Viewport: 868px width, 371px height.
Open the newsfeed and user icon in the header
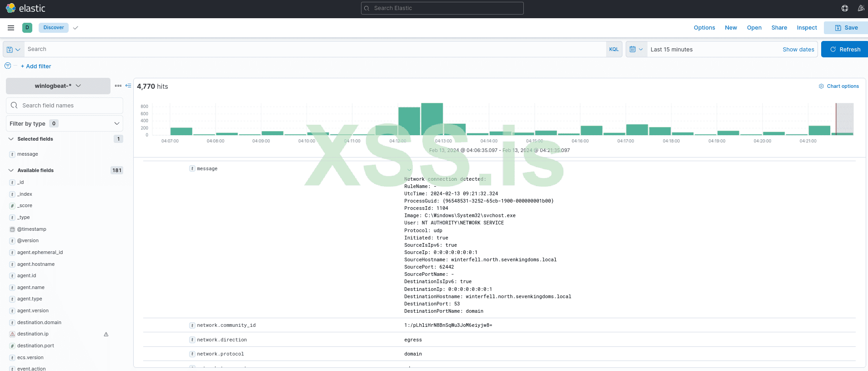(861, 8)
